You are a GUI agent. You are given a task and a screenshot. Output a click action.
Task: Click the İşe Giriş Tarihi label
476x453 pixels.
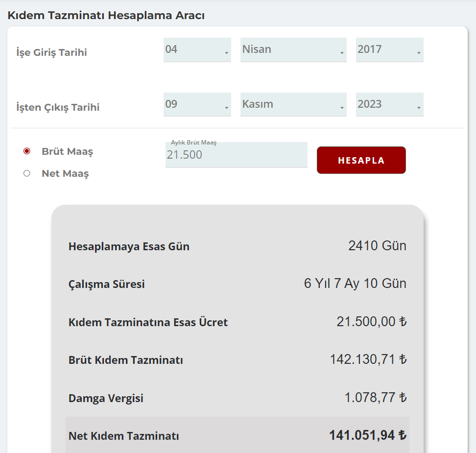[x=51, y=52]
